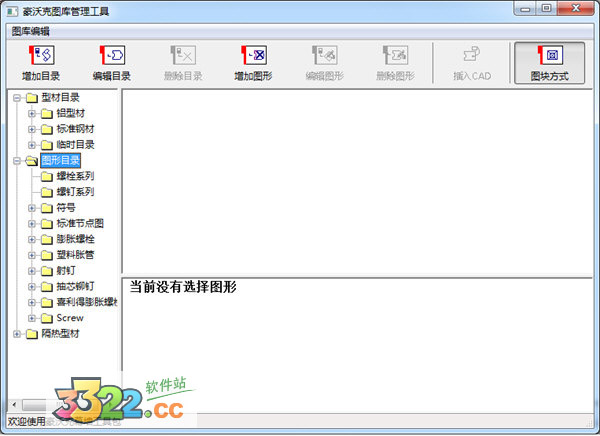Click the 螺钉系列 folder icon
This screenshot has height=436, width=600.
click(47, 192)
